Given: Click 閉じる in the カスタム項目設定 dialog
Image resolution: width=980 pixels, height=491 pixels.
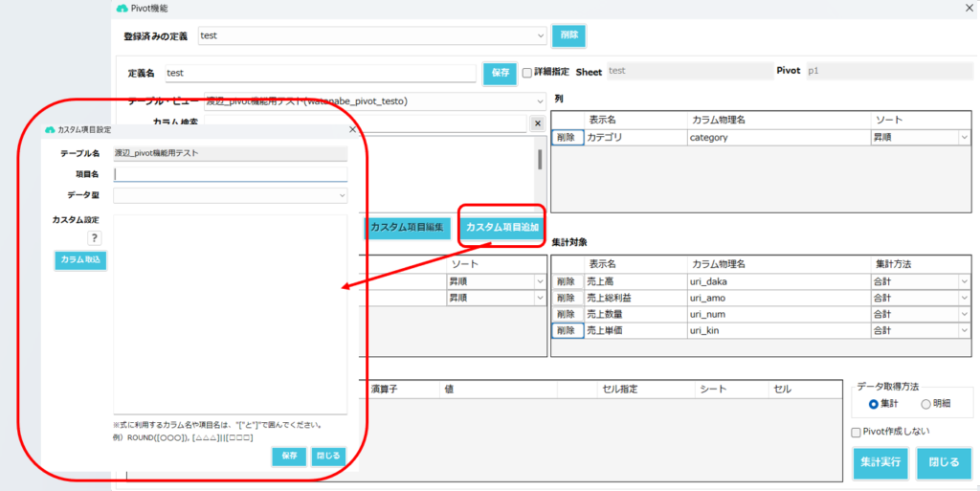Looking at the screenshot, I should click(327, 456).
